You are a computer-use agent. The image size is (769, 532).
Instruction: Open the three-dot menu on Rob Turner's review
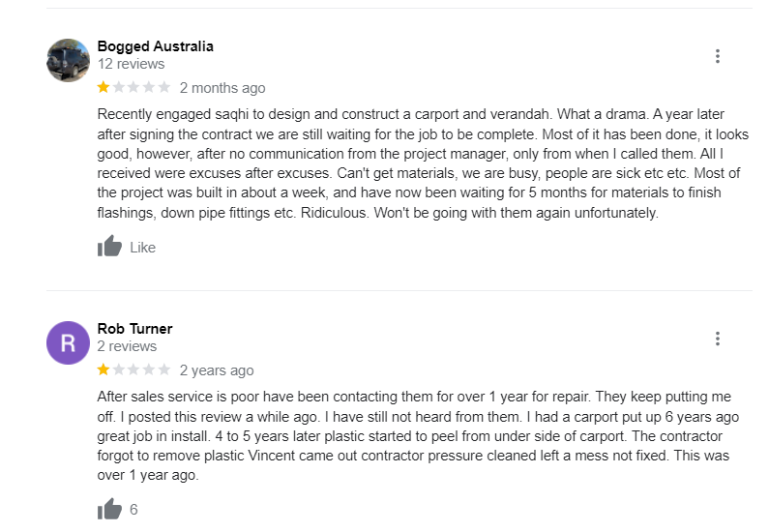pos(717,339)
